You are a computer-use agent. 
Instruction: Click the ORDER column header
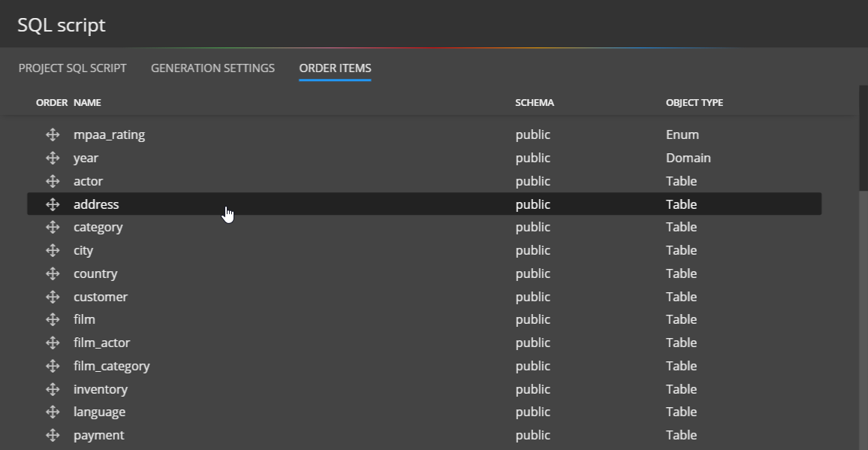(50, 102)
